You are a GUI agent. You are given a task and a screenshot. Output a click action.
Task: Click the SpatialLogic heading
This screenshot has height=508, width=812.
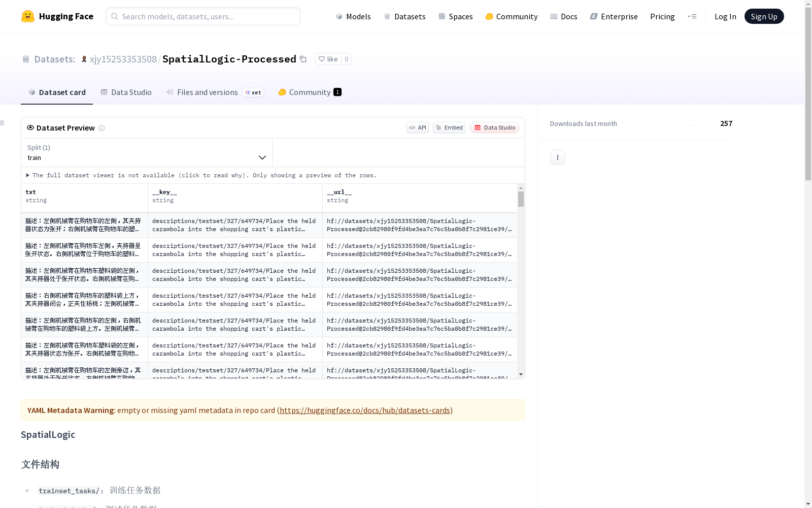tap(48, 434)
